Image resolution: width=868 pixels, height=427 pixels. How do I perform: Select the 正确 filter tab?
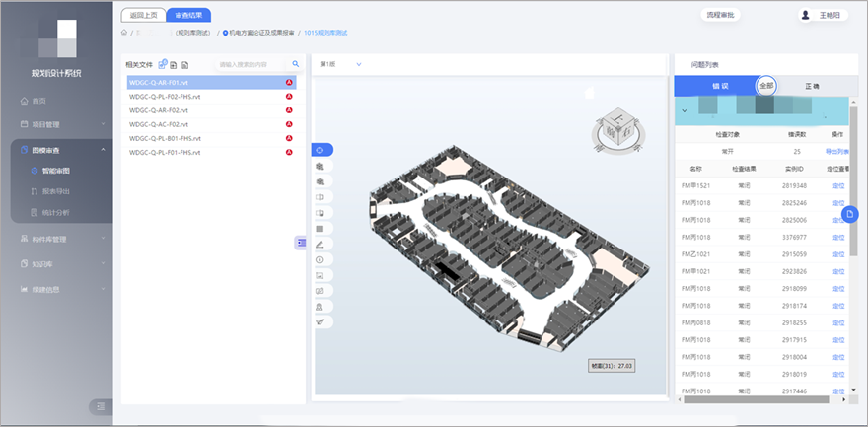pos(812,86)
